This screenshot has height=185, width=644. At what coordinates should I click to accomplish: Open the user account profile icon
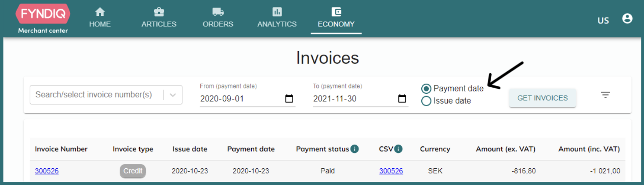click(627, 18)
